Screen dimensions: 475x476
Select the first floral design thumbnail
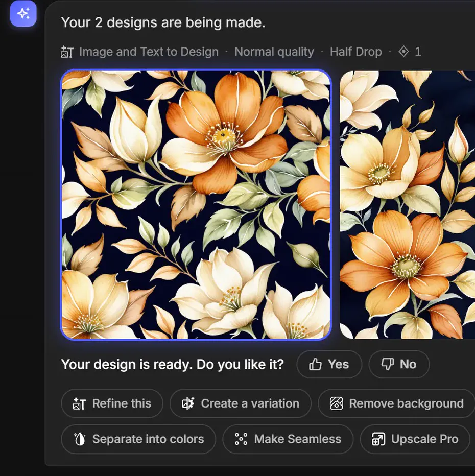coord(196,205)
